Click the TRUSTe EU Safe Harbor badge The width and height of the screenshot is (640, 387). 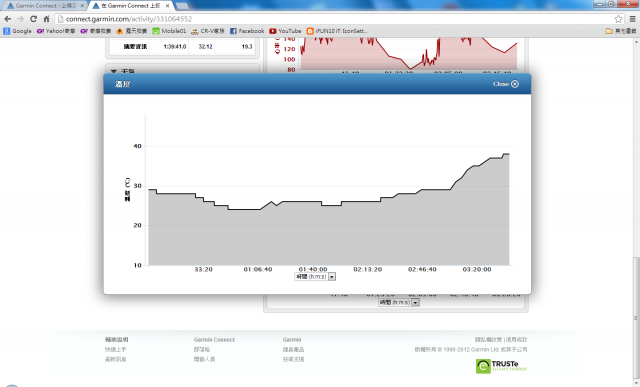pyautogui.click(x=501, y=366)
